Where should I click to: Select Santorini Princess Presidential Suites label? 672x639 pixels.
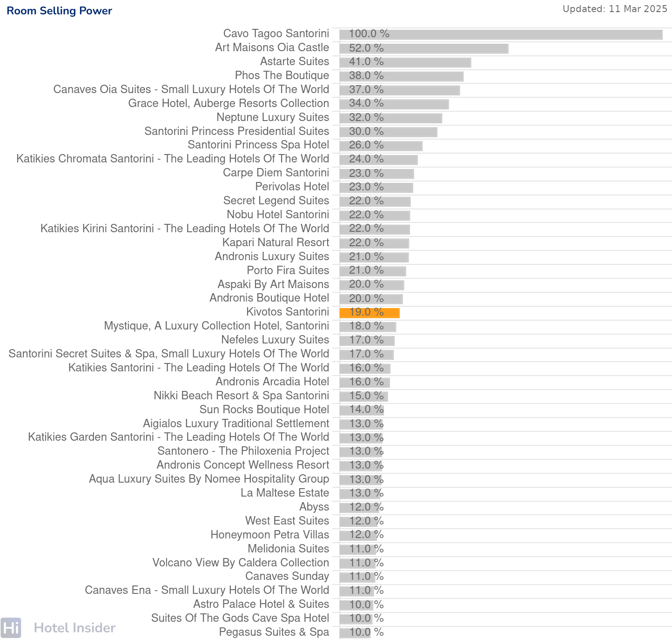[x=236, y=131]
